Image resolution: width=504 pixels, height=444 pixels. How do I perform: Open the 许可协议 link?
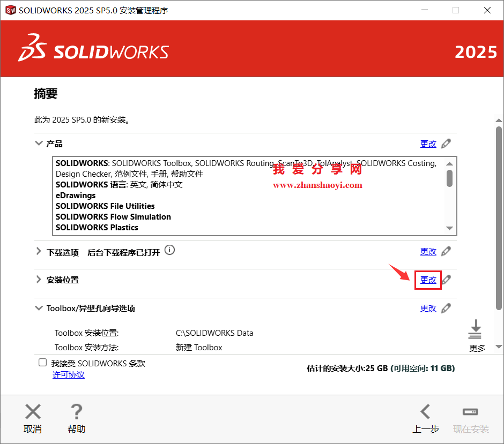[x=69, y=375]
